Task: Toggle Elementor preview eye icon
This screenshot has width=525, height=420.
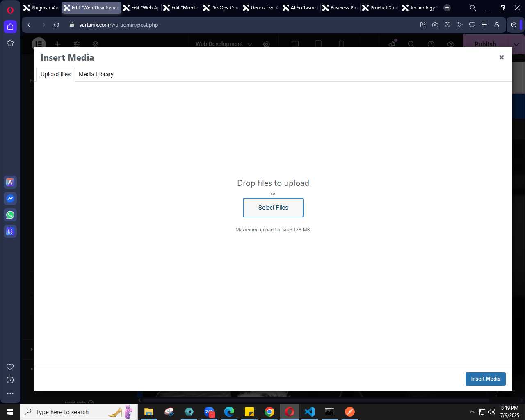Action: (451, 43)
